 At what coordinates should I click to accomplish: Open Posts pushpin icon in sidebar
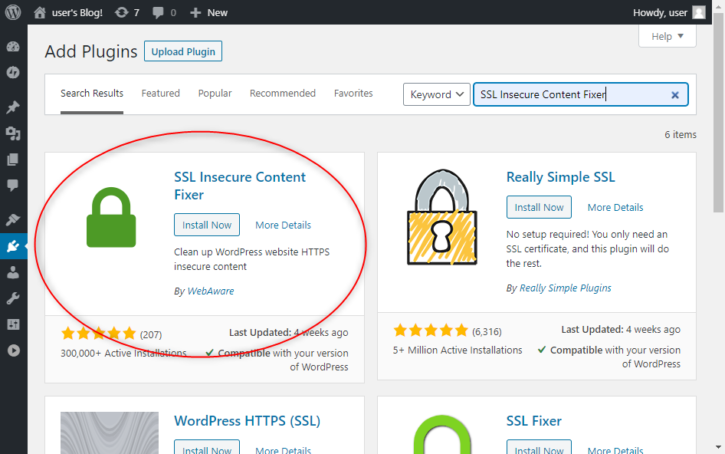(13, 107)
